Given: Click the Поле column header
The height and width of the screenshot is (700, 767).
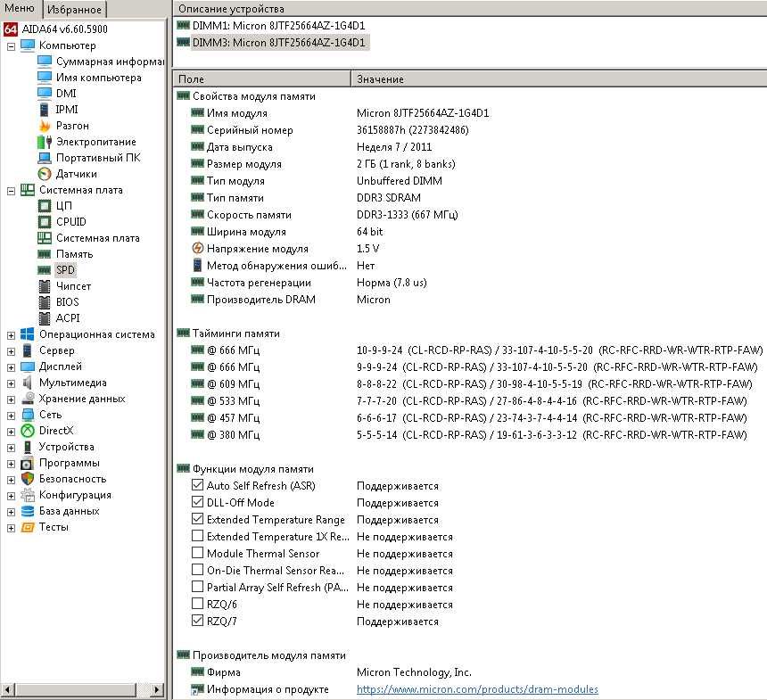Looking at the screenshot, I should tap(261, 78).
